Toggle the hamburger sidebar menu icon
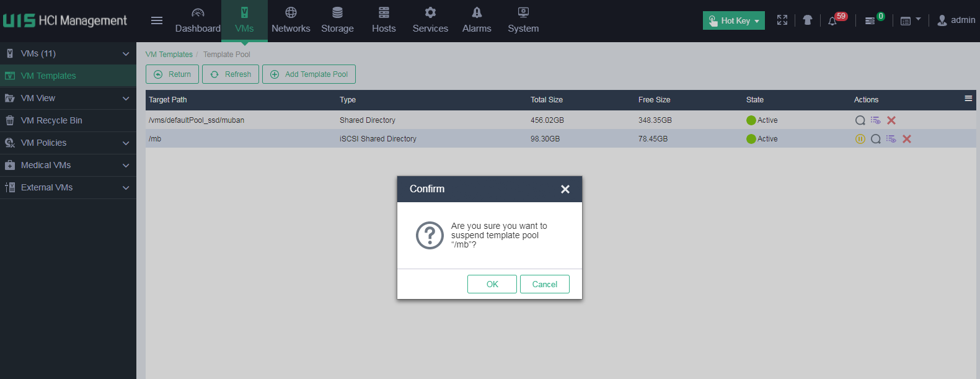980x379 pixels. (x=157, y=20)
